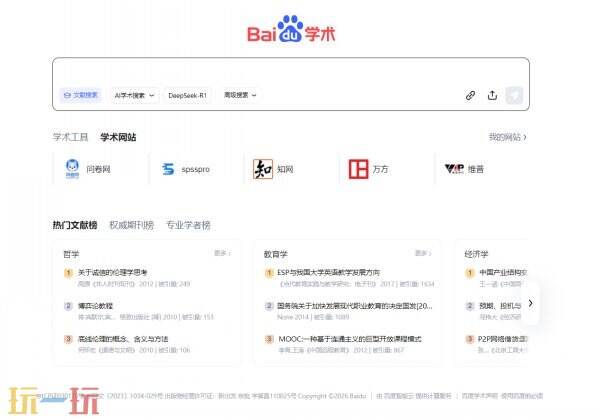Show next ranking cards with right arrow
The width and height of the screenshot is (600, 420).
(x=530, y=303)
